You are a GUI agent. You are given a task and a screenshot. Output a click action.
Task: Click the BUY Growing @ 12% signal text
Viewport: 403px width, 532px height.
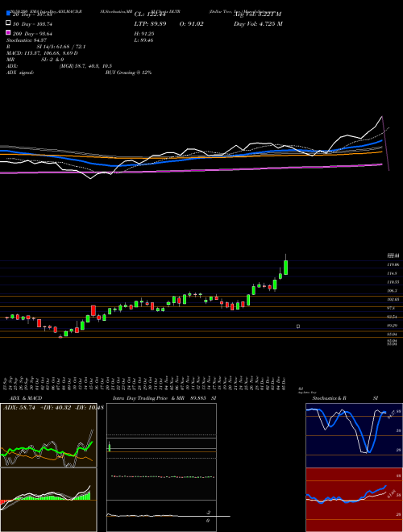coord(128,73)
